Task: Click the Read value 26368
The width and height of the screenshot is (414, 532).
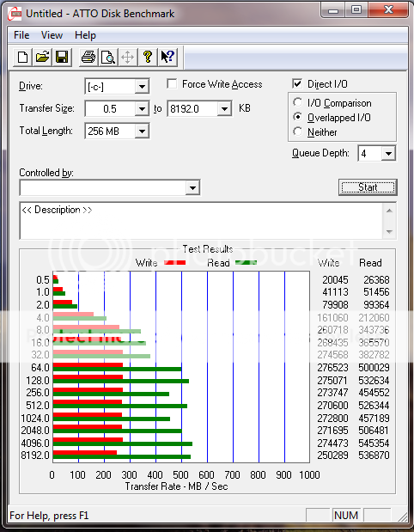Action: click(376, 280)
